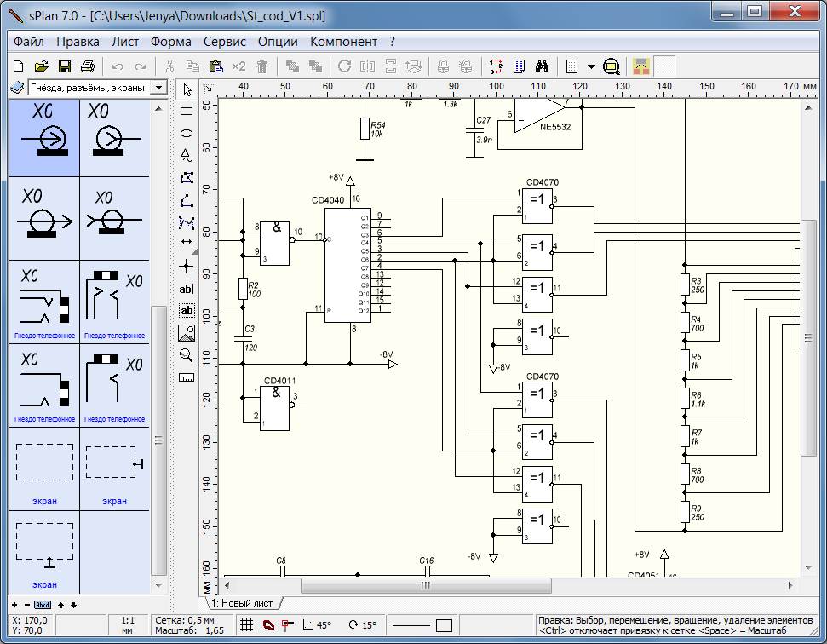Paste from clipboard using the toolbar icon
827x644 pixels.
pyautogui.click(x=215, y=66)
